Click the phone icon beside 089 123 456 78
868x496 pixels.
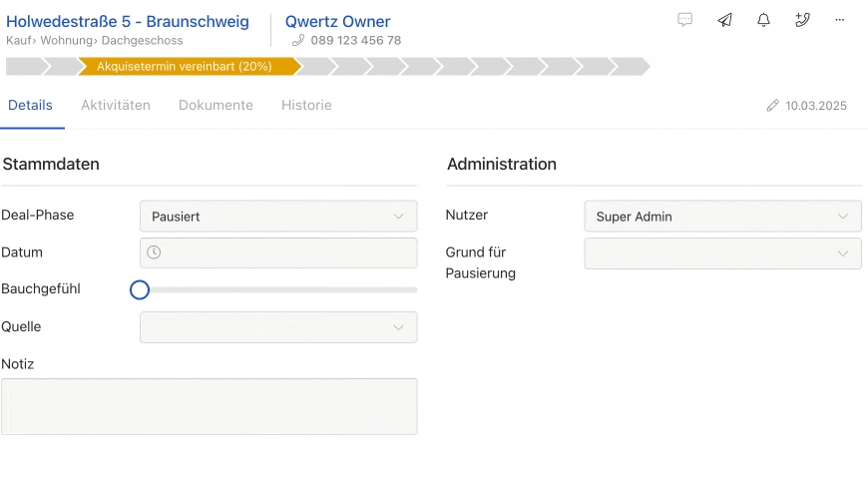tap(298, 40)
